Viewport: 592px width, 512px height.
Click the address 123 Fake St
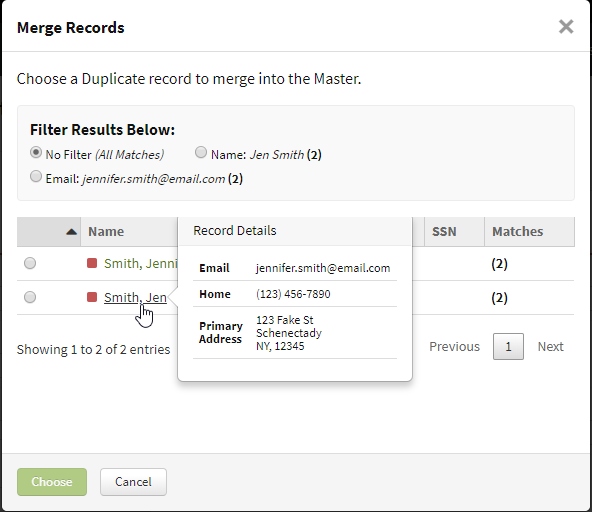pyautogui.click(x=285, y=320)
